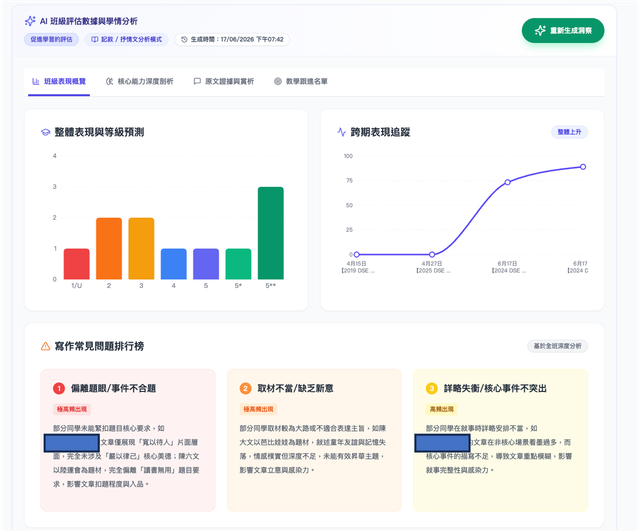Click the first 6月17日 data point near 75
Image resolution: width=640 pixels, height=531 pixels.
pyautogui.click(x=507, y=182)
